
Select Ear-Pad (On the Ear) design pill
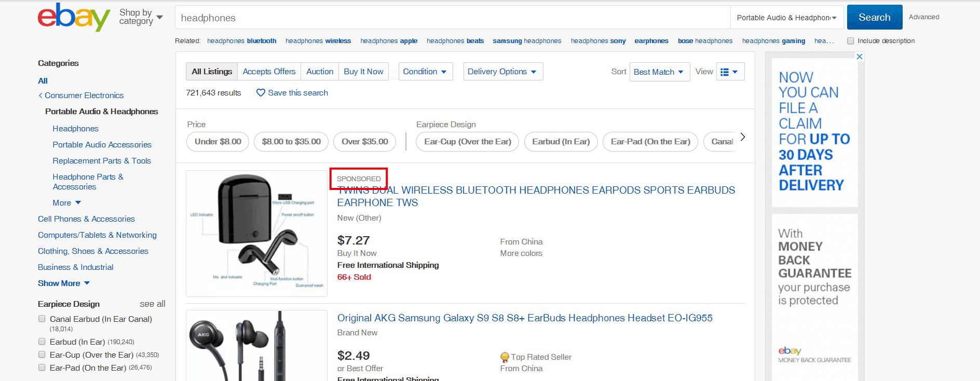[x=650, y=142]
